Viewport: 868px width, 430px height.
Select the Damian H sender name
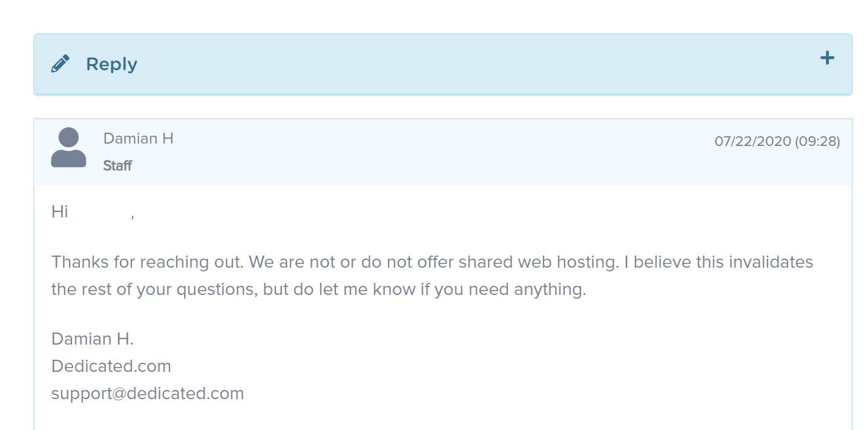(x=139, y=139)
